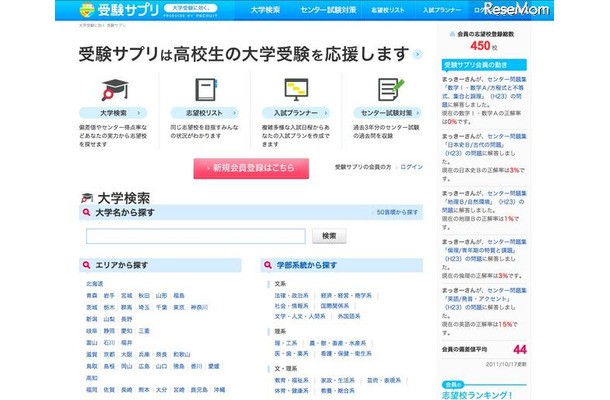
Task: Click the 大学検索 pill button under the cap icon
Action: click(x=113, y=113)
